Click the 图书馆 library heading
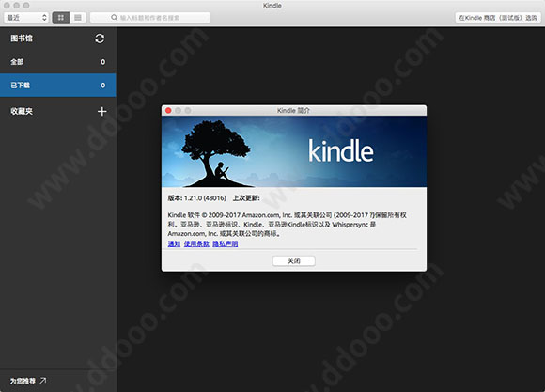 click(22, 39)
